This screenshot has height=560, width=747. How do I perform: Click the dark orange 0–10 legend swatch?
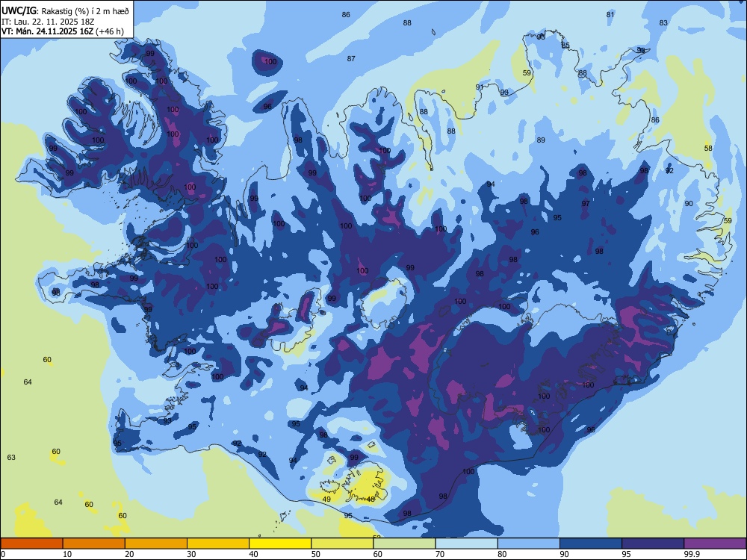(31, 544)
